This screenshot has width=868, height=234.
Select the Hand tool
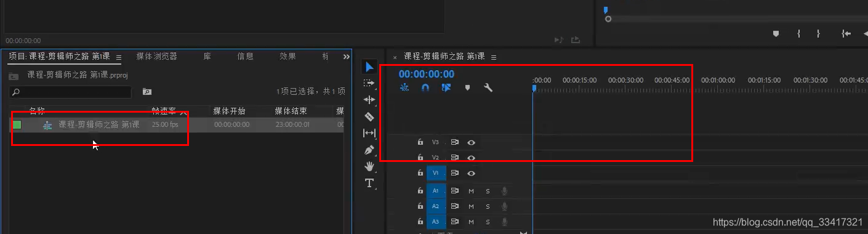pos(369,166)
